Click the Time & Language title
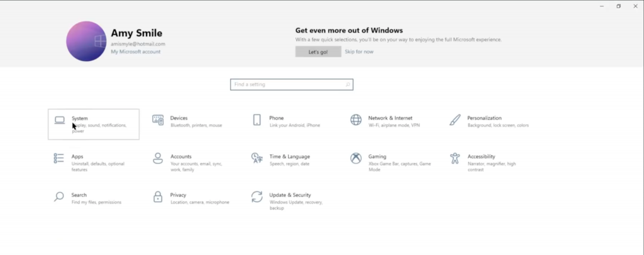Image resolution: width=644 pixels, height=255 pixels. 289,157
